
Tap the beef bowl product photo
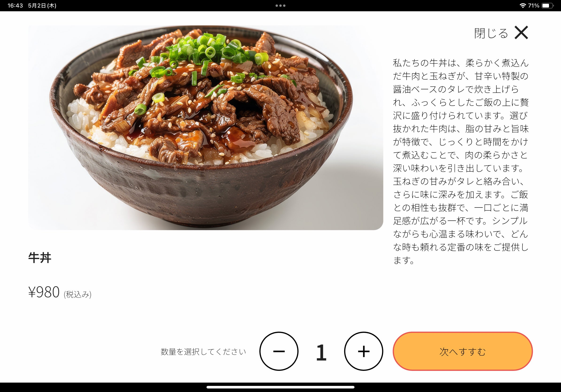click(x=206, y=128)
